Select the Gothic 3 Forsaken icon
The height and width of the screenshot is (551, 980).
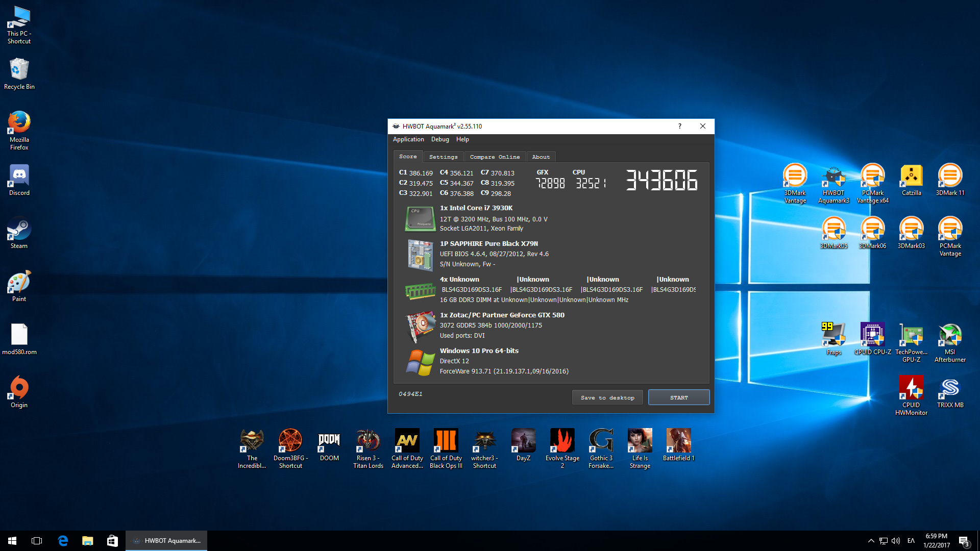point(601,448)
